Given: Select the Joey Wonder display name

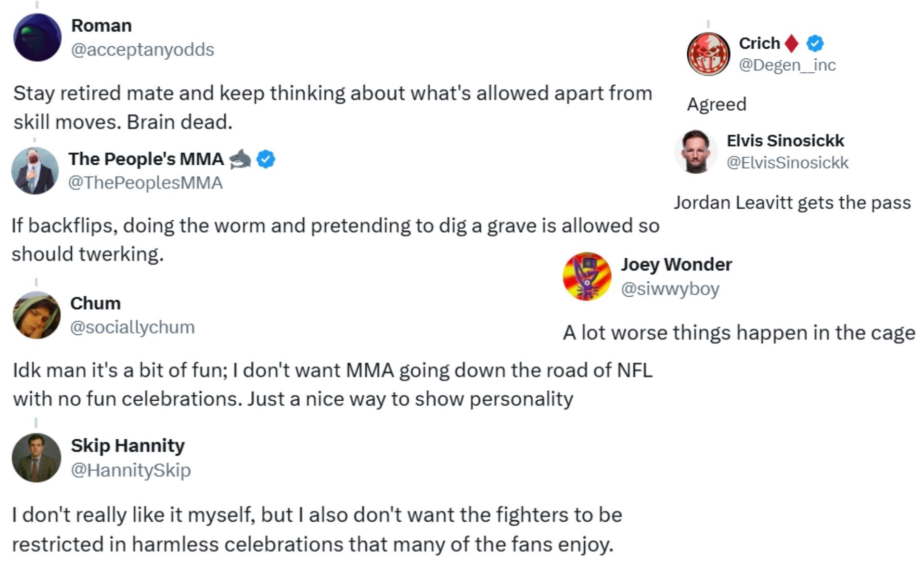Looking at the screenshot, I should (x=676, y=264).
